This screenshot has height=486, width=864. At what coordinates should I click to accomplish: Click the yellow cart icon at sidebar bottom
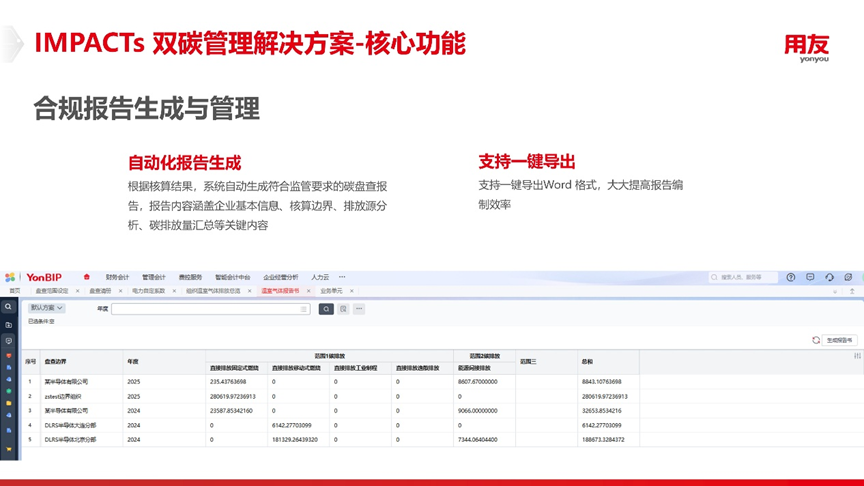[8, 449]
